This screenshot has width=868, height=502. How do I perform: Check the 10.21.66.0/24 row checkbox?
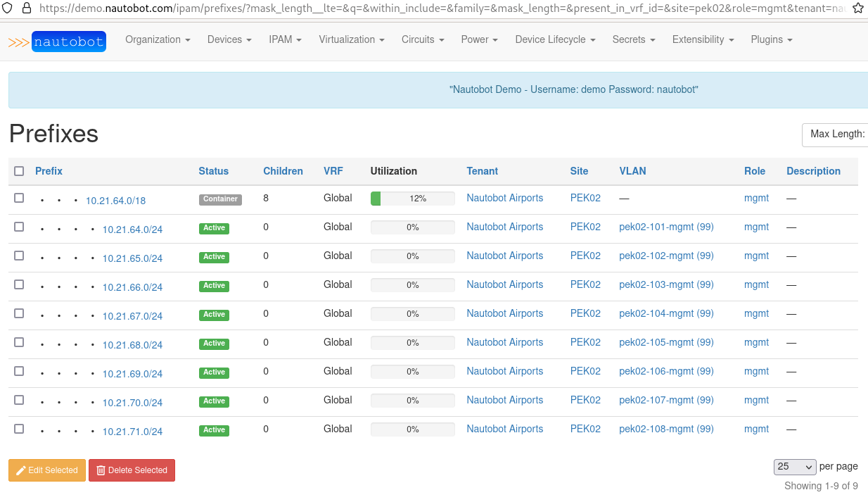tap(19, 284)
